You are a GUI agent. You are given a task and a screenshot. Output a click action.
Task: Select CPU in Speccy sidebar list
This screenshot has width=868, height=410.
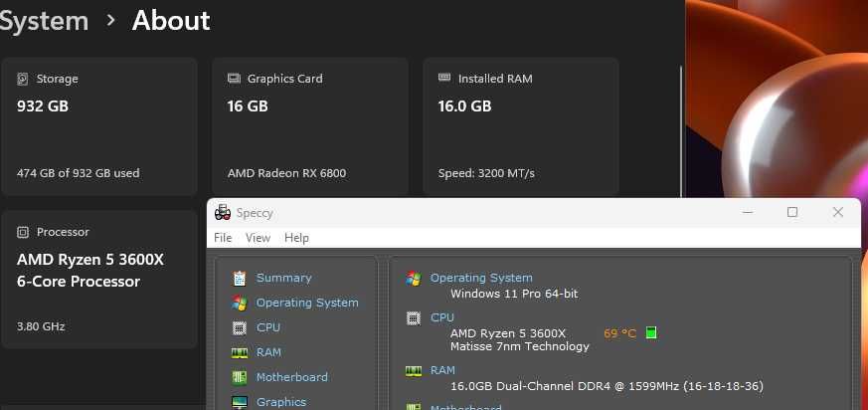(x=268, y=327)
